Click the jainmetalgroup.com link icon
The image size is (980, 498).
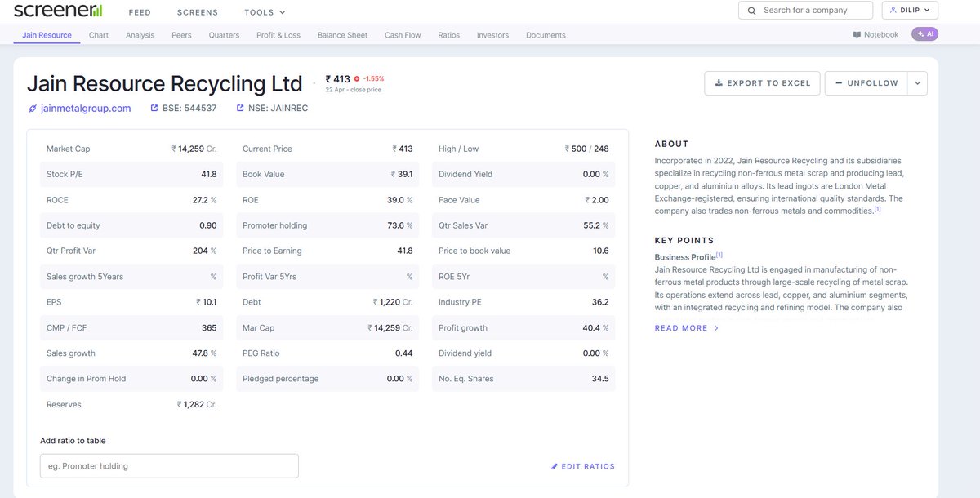(x=33, y=108)
